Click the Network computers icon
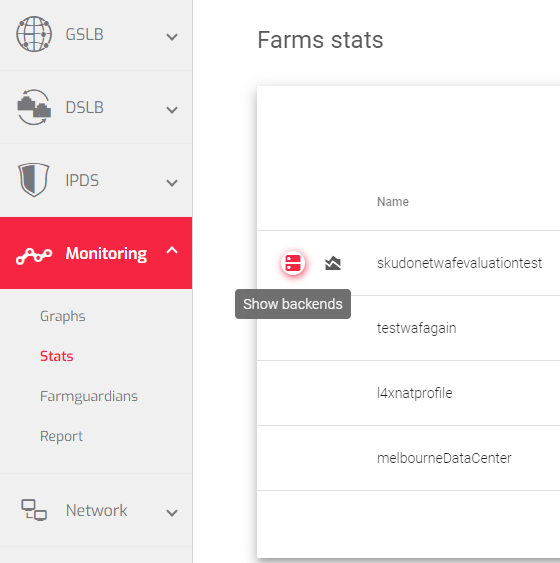560x563 pixels. click(x=34, y=510)
